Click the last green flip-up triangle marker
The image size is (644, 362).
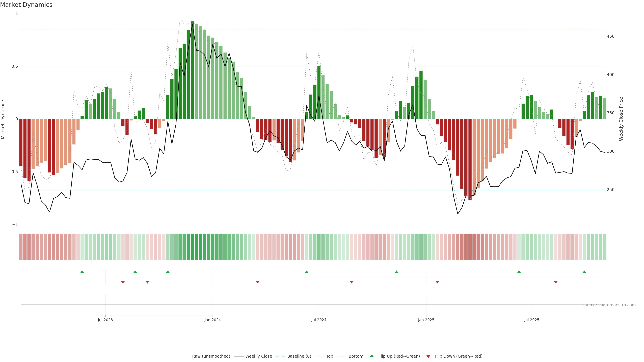584,272
